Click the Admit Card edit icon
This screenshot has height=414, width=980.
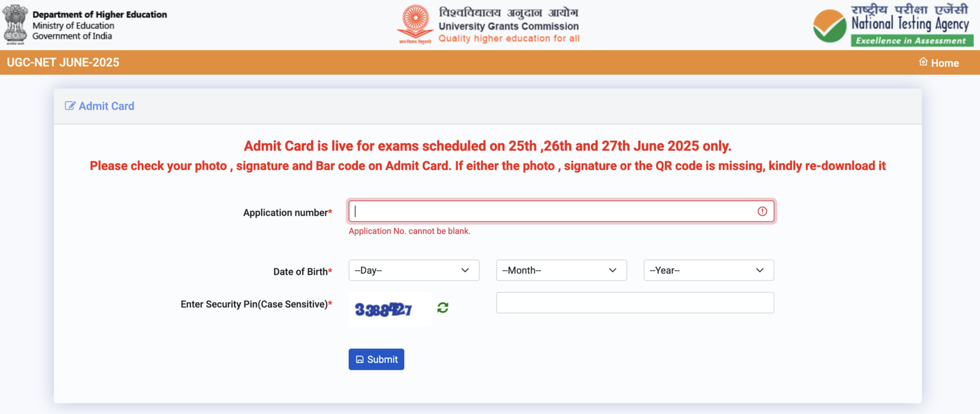[70, 105]
